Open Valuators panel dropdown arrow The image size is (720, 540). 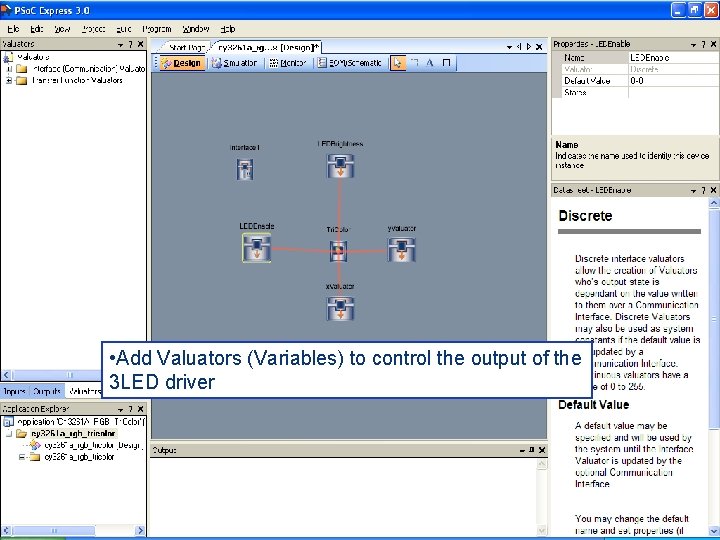tap(120, 44)
